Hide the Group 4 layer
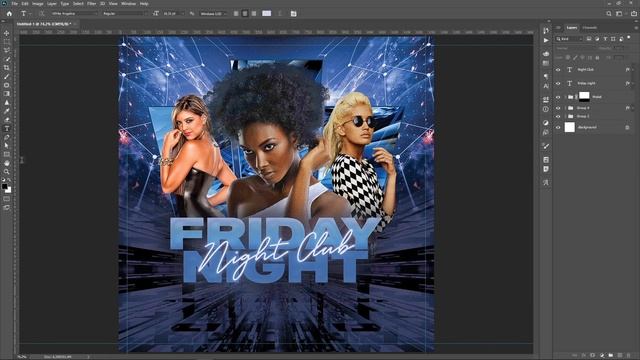 tap(558, 108)
